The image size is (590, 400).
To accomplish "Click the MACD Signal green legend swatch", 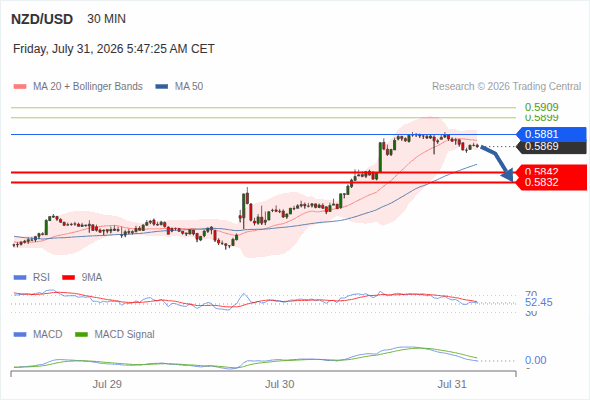I will [81, 335].
